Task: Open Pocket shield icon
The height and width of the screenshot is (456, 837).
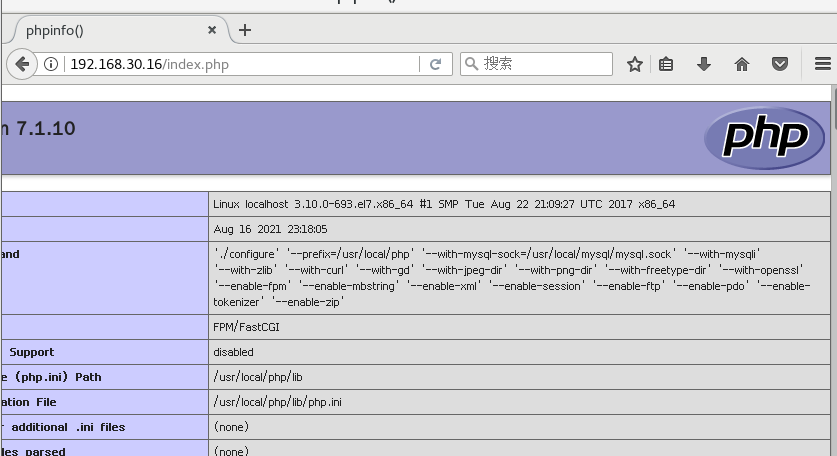Action: (780, 64)
